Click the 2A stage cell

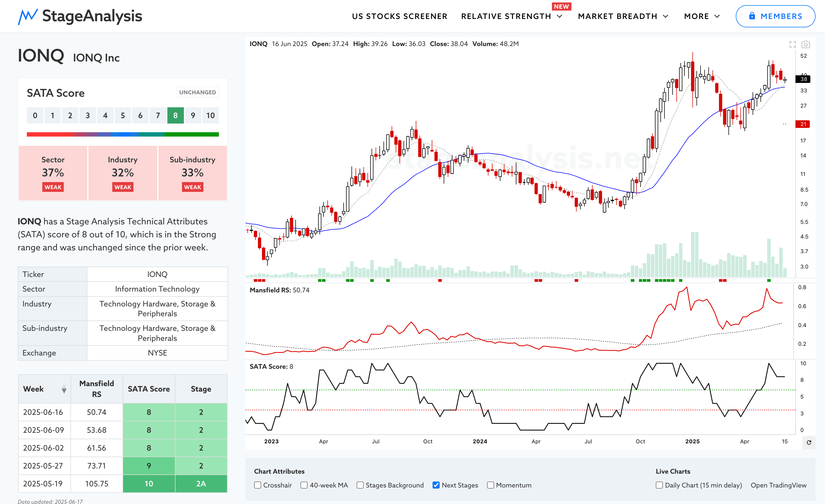click(201, 484)
